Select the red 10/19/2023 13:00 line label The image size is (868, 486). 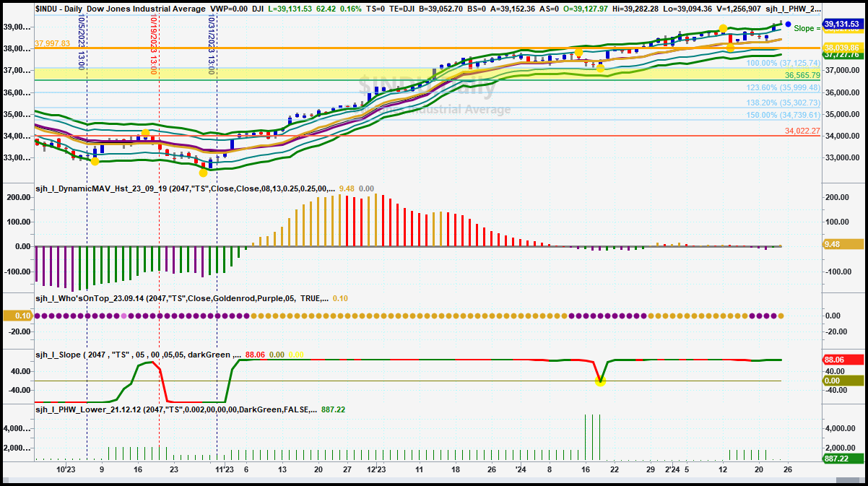coord(153,45)
